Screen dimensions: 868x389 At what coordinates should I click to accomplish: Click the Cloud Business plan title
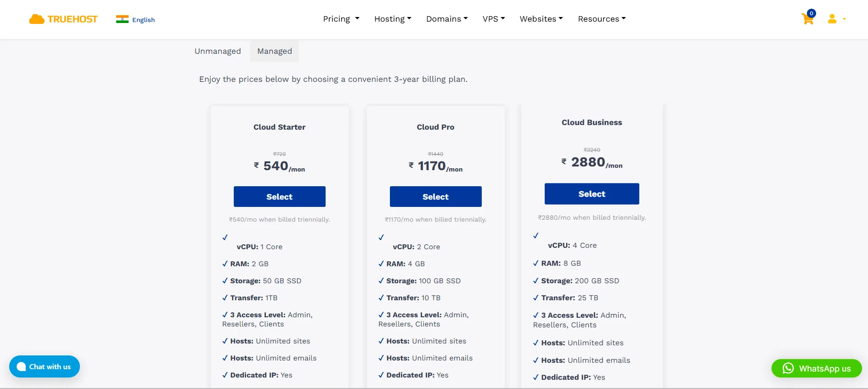click(x=592, y=122)
